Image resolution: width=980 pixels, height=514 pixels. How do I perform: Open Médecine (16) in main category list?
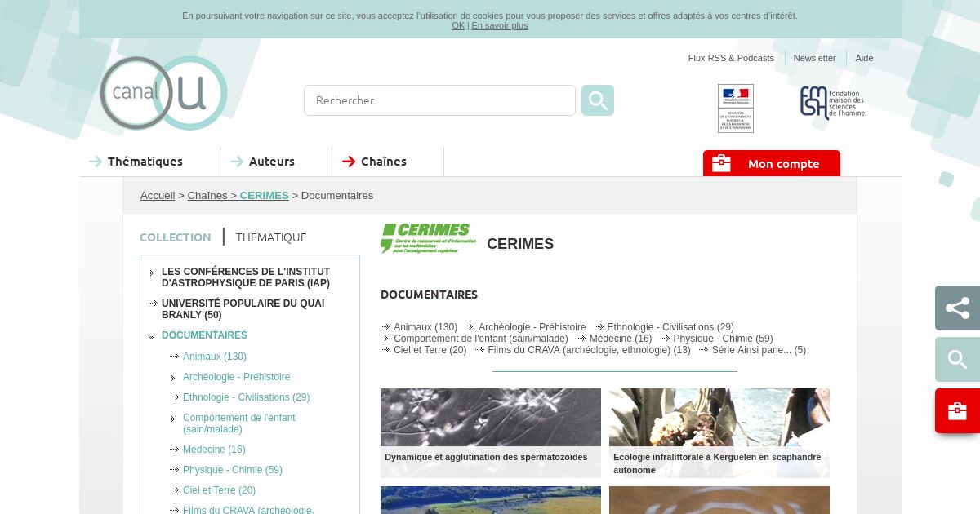[x=621, y=339]
